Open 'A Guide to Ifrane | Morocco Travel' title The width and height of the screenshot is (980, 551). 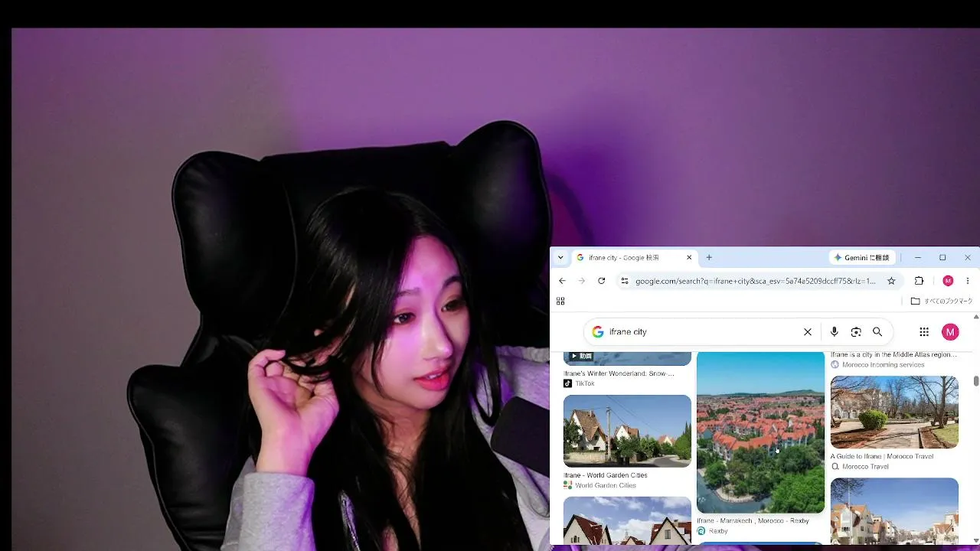[x=882, y=457]
